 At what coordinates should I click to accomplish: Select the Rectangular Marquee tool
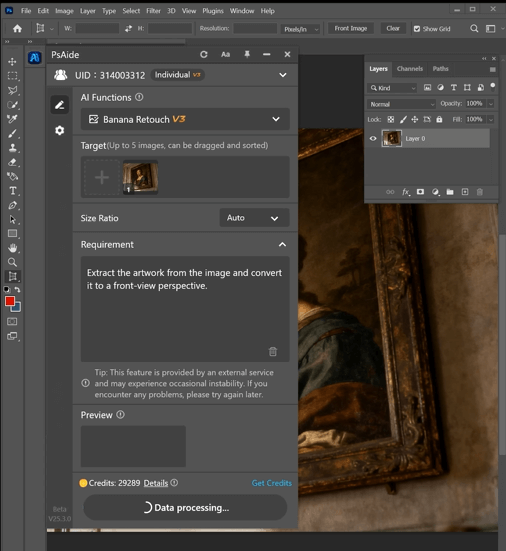coord(12,76)
